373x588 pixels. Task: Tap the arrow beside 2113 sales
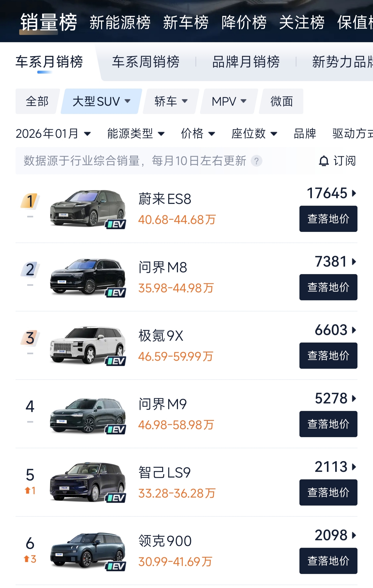[x=354, y=467]
